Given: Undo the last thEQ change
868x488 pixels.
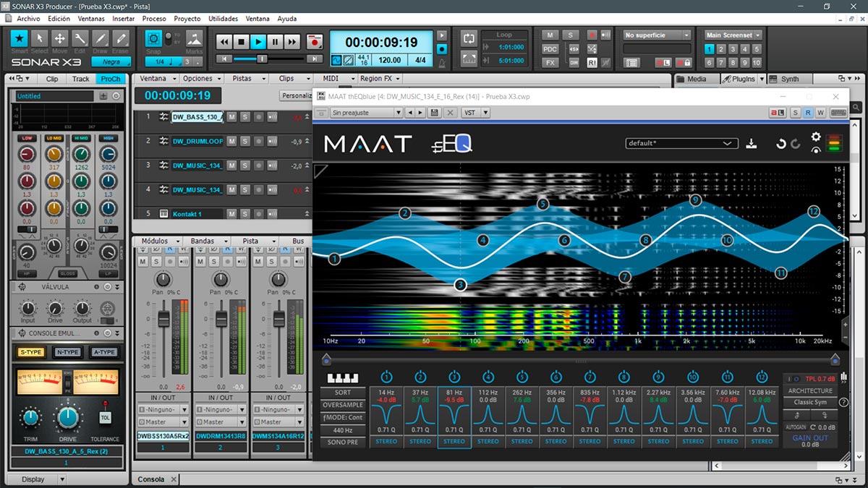Looking at the screenshot, I should 781,144.
